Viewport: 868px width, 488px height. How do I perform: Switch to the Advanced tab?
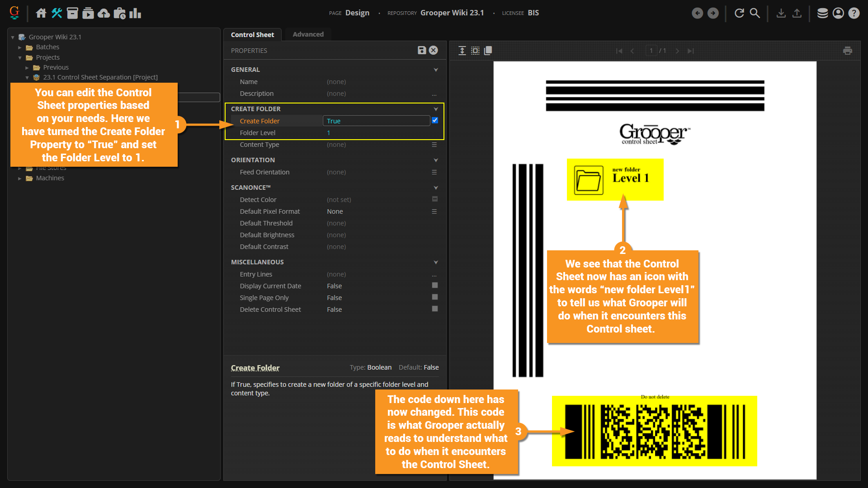[x=308, y=34]
